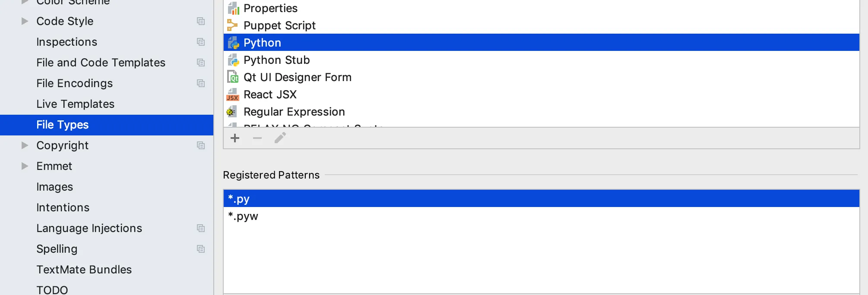Click the Python Stub file icon
The height and width of the screenshot is (295, 868).
tap(233, 60)
